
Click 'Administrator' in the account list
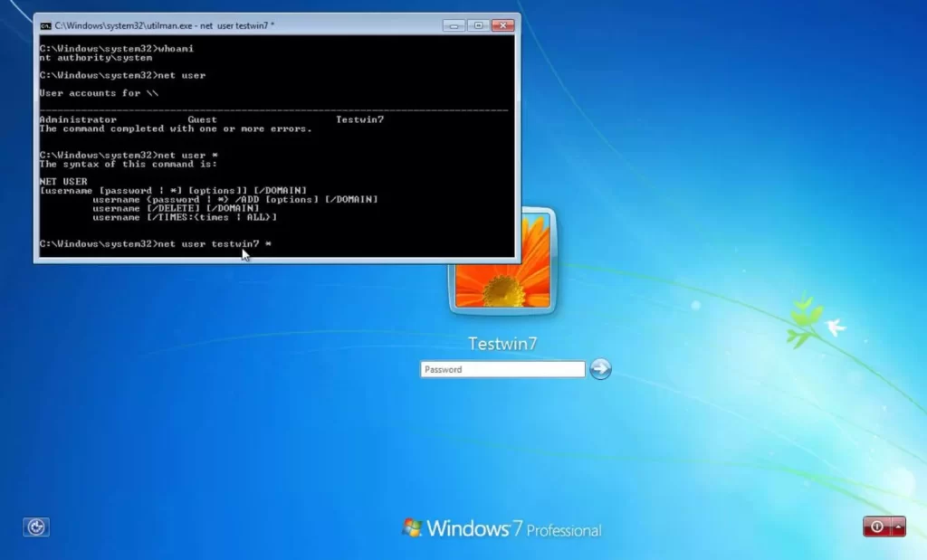click(x=78, y=119)
